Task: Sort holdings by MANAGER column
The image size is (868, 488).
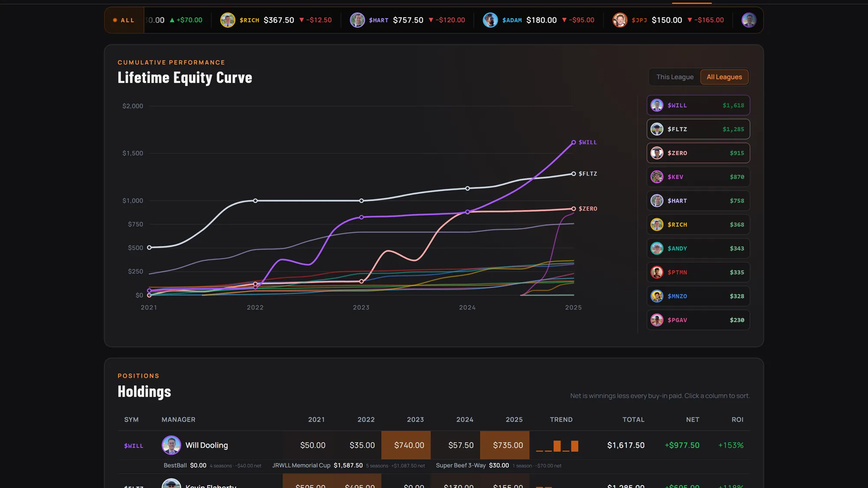Action: [178, 419]
